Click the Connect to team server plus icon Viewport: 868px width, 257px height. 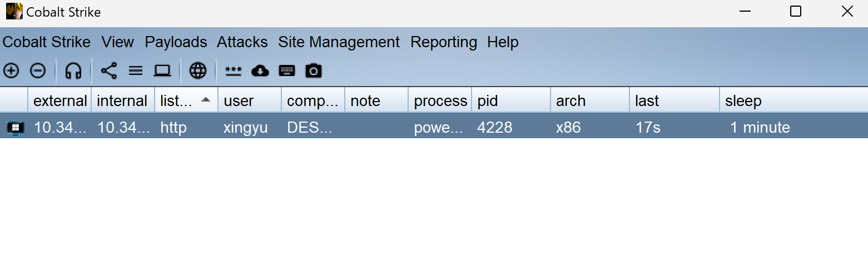coord(11,70)
